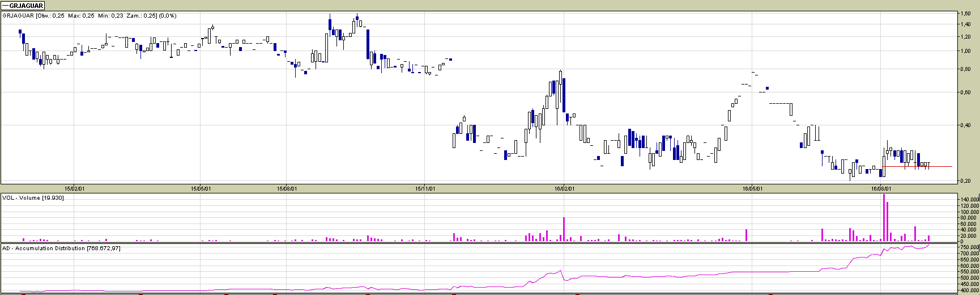Click the GRJAGUAR legend tab
Viewport: 980px width, 295px height.
click(x=23, y=6)
